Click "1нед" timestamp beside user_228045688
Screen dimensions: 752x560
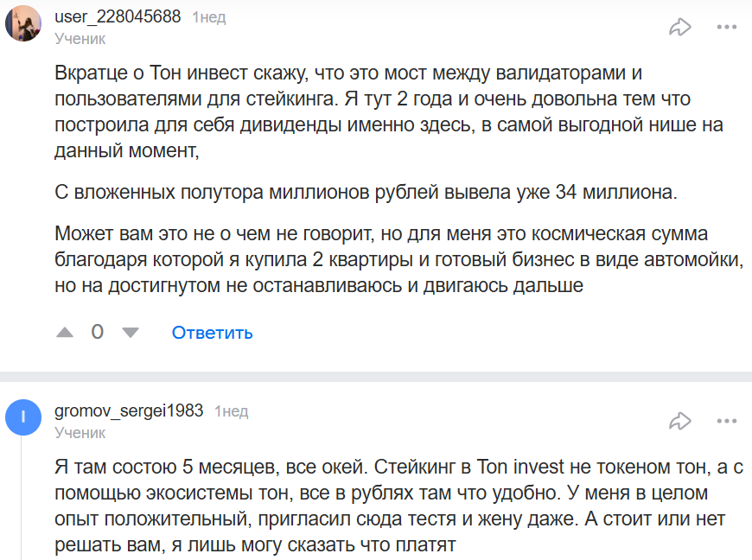pos(208,17)
